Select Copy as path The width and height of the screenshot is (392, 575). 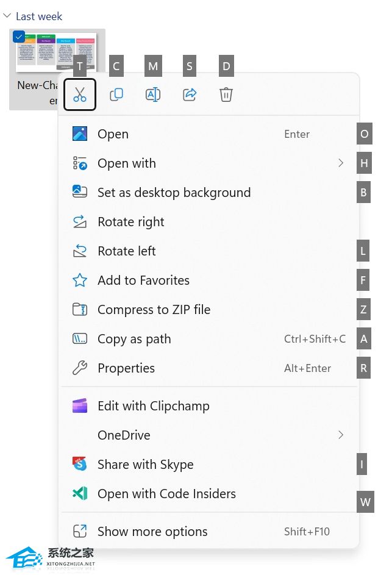[x=134, y=339]
